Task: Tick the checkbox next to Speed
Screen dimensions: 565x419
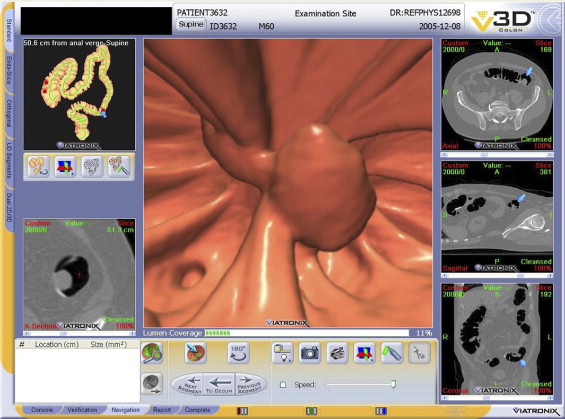Action: pos(283,385)
